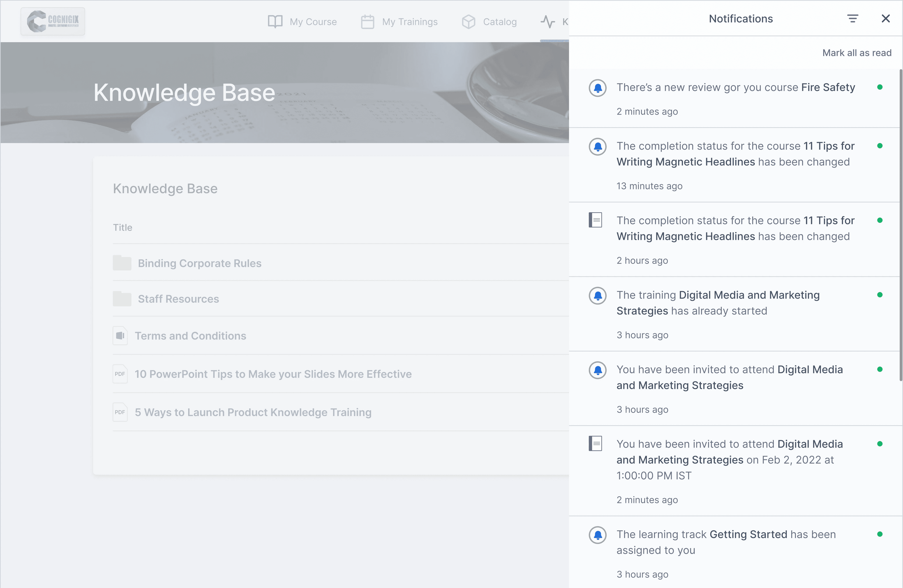Close the Notifications panel
Viewport: 903px width, 588px height.
(886, 18)
